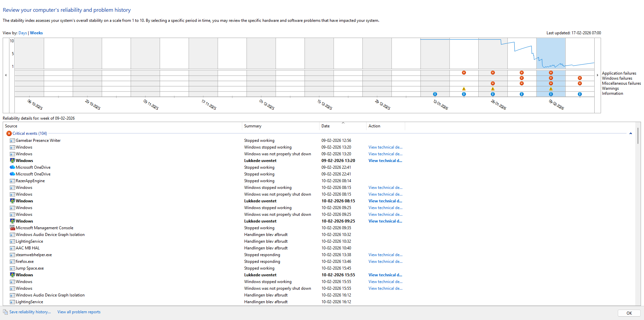Select the 03-11-2025 week column in the chart
This screenshot has width=644, height=320.
[145, 67]
